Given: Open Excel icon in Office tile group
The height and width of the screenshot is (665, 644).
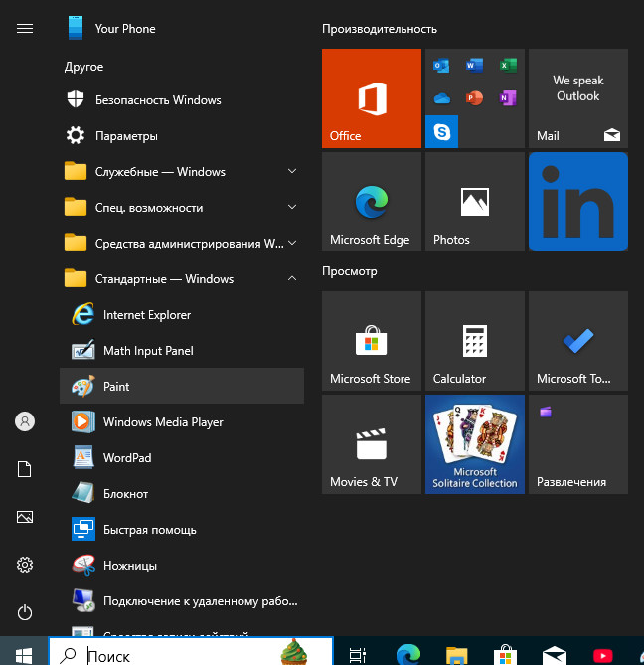Looking at the screenshot, I should click(508, 66).
